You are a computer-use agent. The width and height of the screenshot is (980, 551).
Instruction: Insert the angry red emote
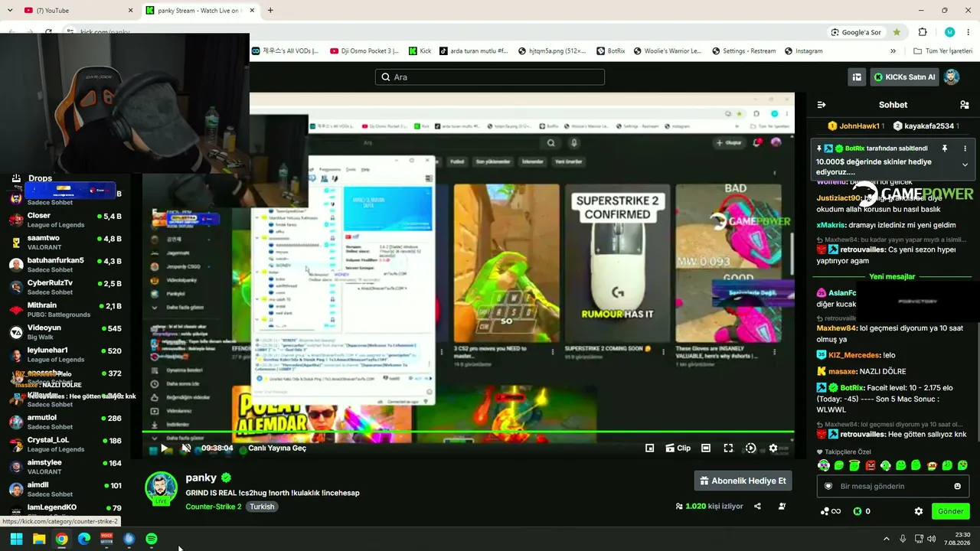[x=871, y=465]
